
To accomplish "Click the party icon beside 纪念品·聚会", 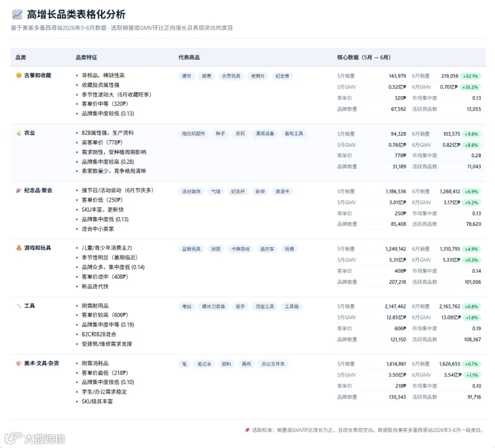I will 19,190.
